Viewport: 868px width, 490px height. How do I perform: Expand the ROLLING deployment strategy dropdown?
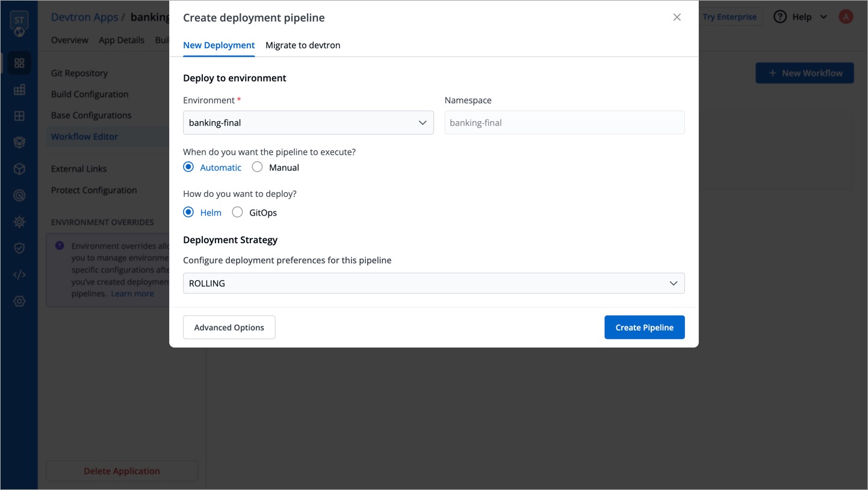coord(434,283)
